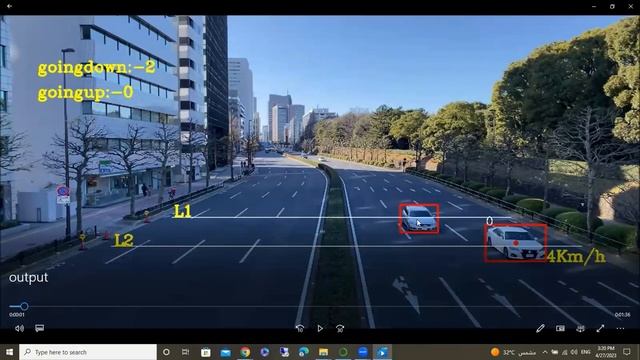Viewport: 640px width, 360px height.
Task: Click the 0:01:36 remaining time label
Action: 622,315
